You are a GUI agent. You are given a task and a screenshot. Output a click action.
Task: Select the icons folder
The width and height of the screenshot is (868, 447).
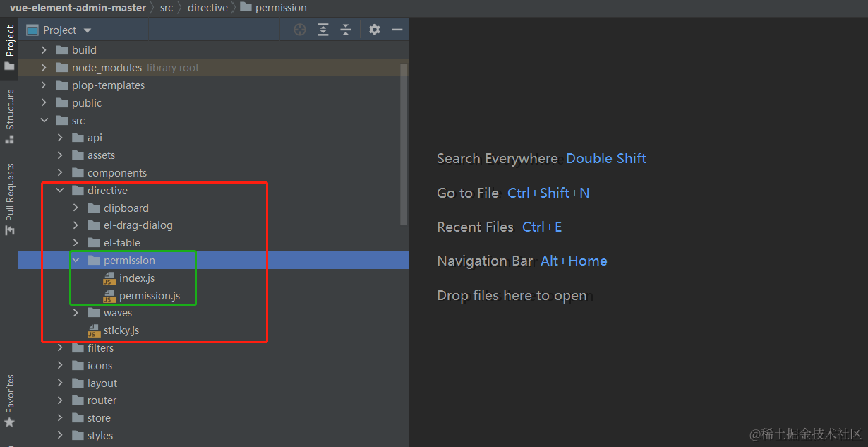click(x=100, y=366)
